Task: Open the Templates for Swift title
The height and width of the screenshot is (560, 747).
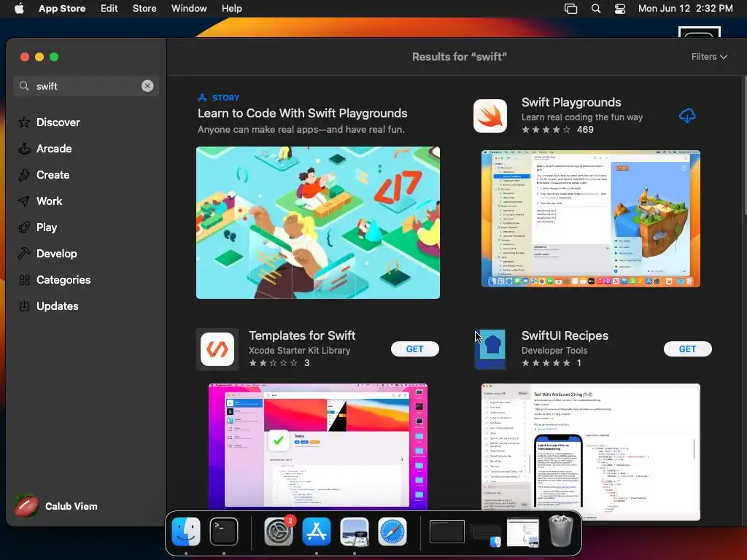Action: [302, 335]
